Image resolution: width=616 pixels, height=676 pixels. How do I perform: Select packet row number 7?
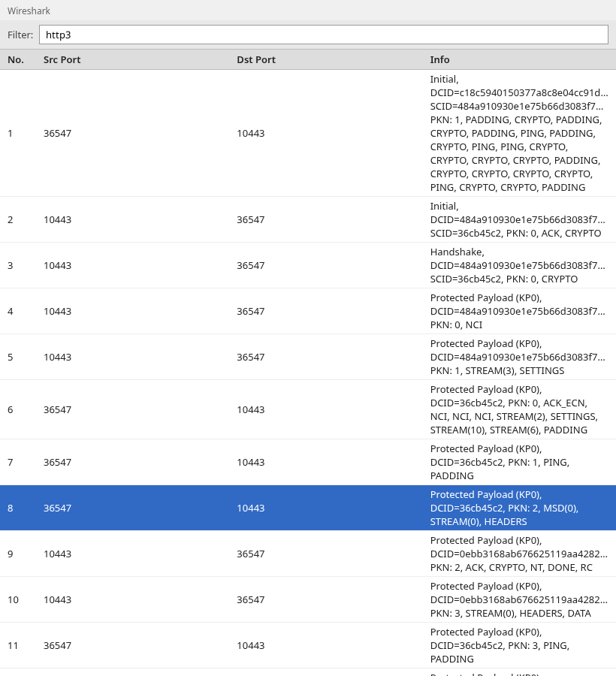[x=308, y=462]
